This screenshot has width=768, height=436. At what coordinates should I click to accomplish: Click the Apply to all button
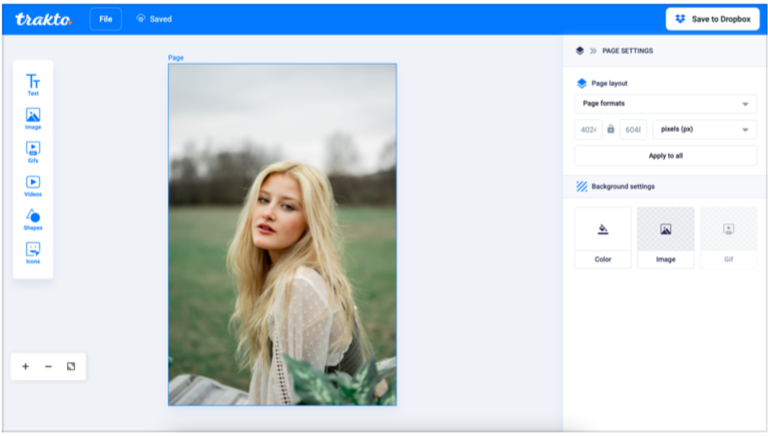click(665, 156)
